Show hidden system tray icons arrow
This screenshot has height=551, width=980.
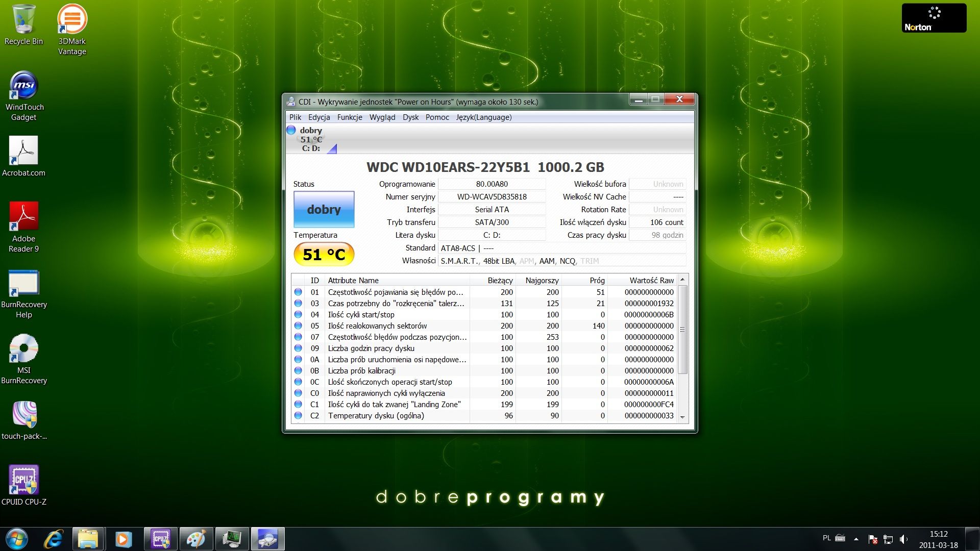point(856,539)
